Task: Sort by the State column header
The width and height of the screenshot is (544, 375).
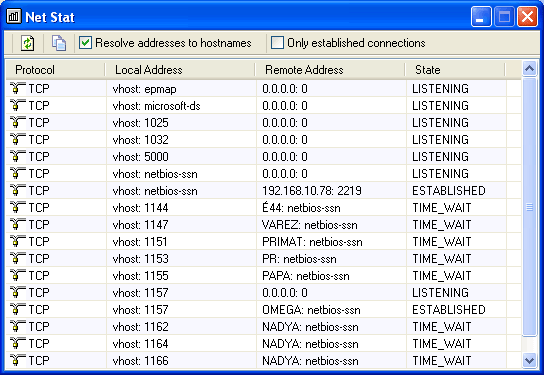Action: 455,70
